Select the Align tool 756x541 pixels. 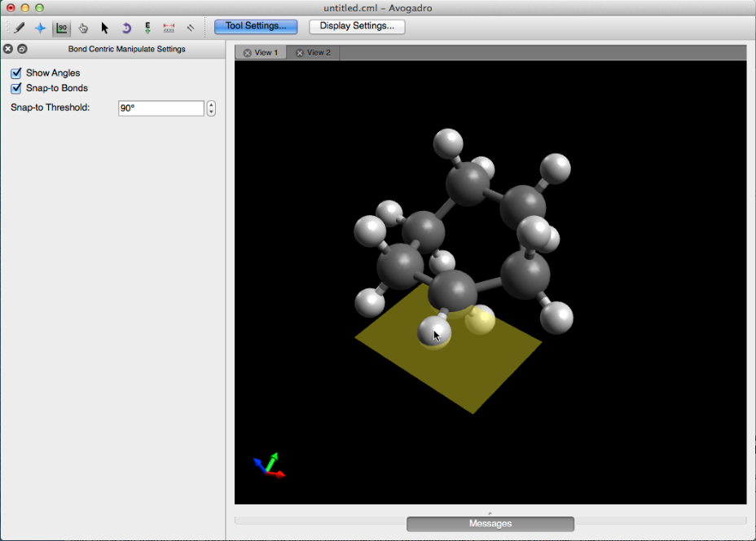[191, 28]
